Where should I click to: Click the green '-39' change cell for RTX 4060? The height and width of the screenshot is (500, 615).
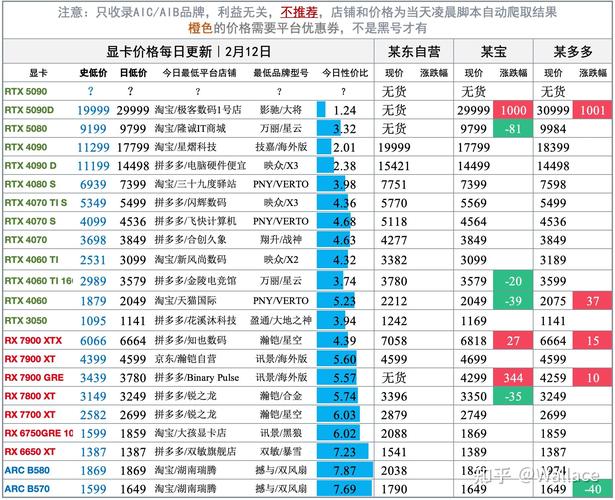tap(513, 301)
